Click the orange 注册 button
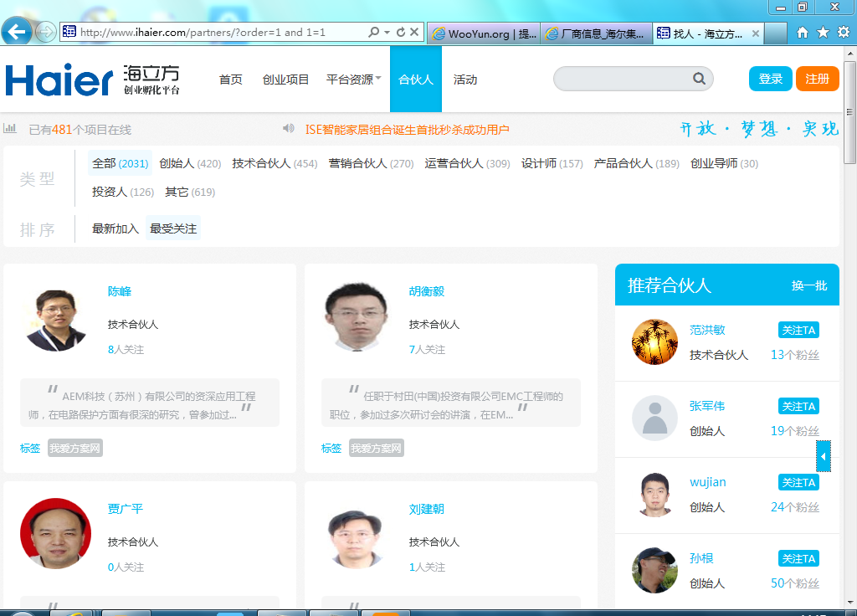 tap(817, 79)
